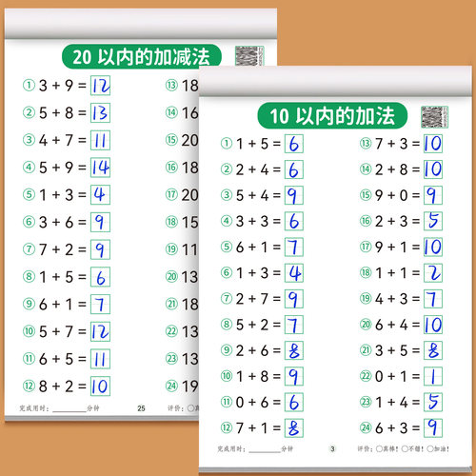
Task: Click the green title banner 20 以内的加减法
Action: tap(142, 57)
